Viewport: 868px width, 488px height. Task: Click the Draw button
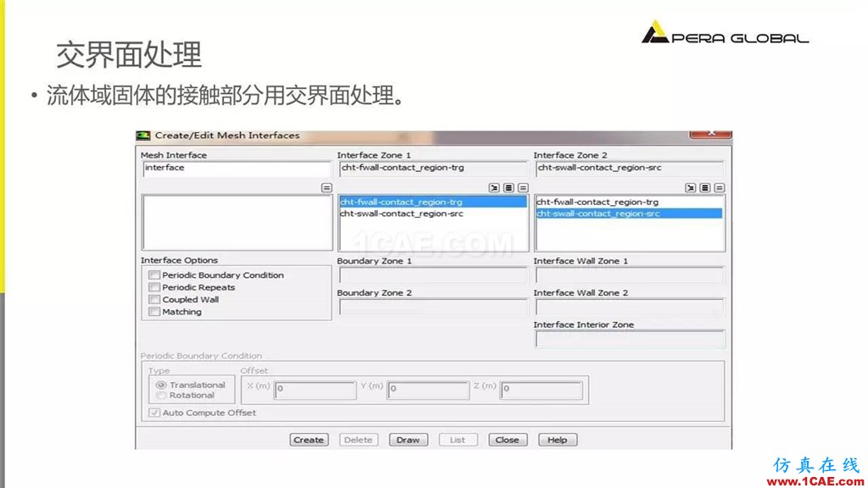[408, 440]
